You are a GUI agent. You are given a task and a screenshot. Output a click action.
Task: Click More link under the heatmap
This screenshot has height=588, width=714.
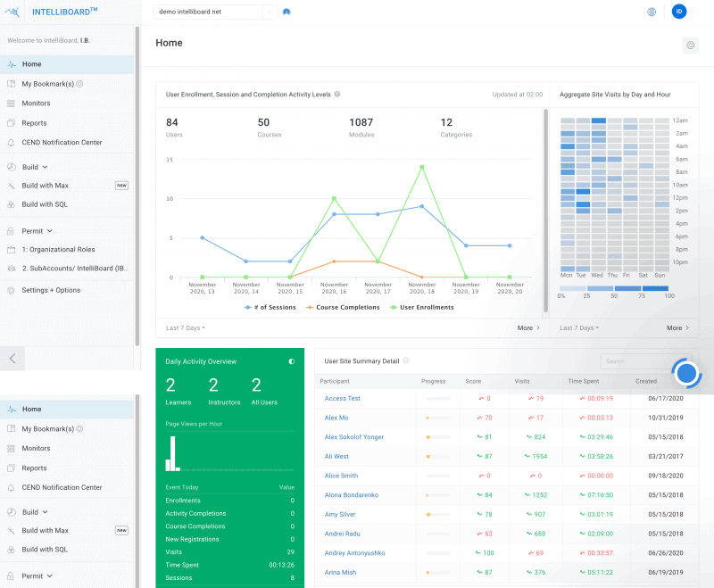677,327
